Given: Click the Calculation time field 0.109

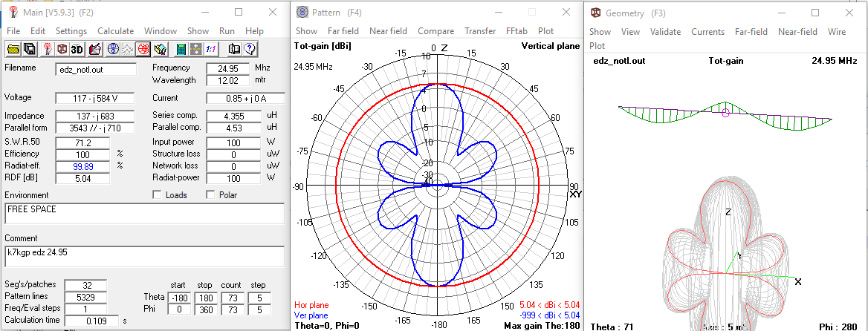Looking at the screenshot, I should [92, 321].
